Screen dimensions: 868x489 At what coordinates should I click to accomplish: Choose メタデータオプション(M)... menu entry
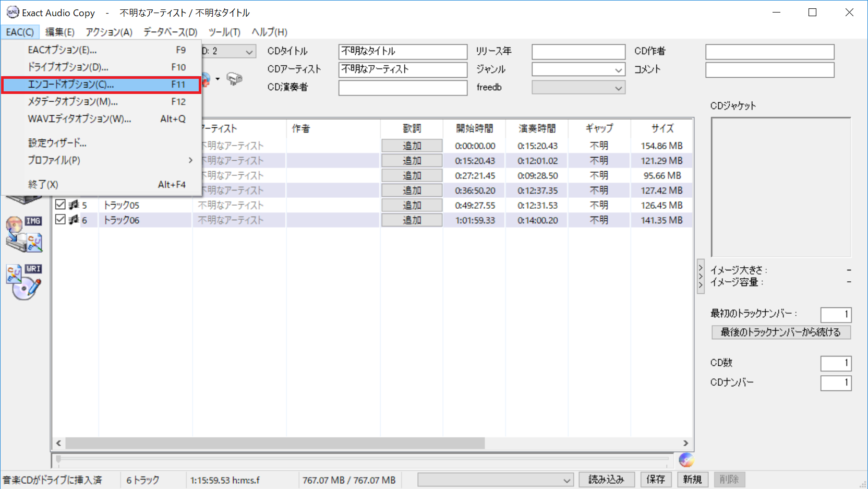pos(102,102)
